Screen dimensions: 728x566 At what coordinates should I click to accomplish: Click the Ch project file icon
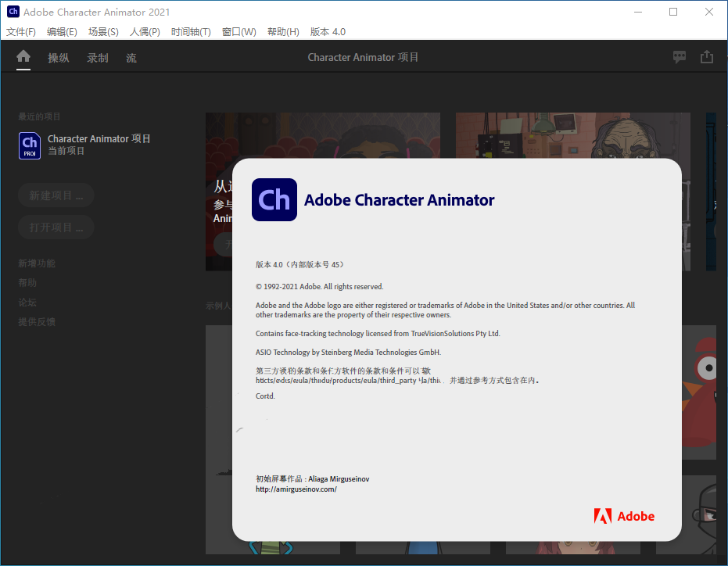click(x=30, y=145)
